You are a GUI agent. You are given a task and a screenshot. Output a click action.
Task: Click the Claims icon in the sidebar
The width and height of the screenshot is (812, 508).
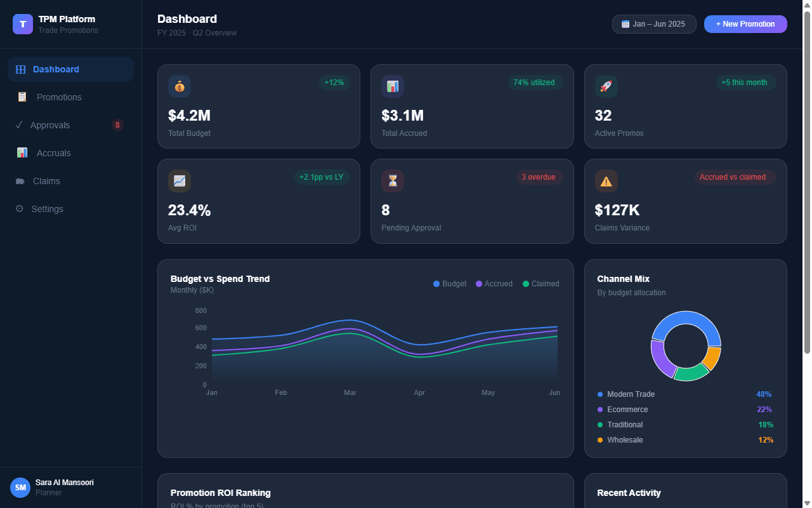coord(20,181)
